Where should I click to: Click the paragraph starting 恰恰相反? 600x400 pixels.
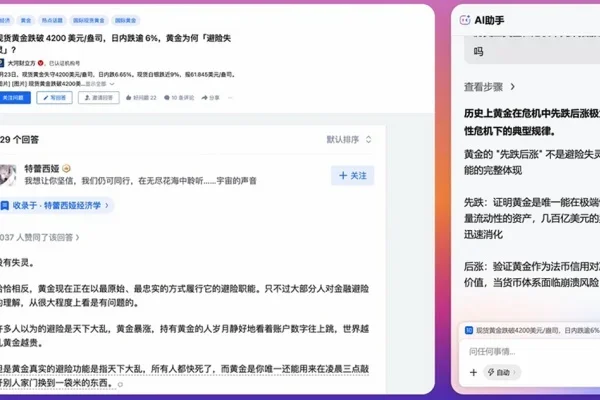[184, 296]
